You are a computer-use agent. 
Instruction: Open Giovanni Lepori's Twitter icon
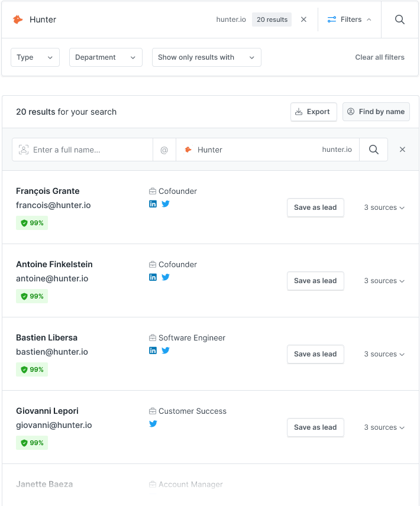[x=153, y=424]
